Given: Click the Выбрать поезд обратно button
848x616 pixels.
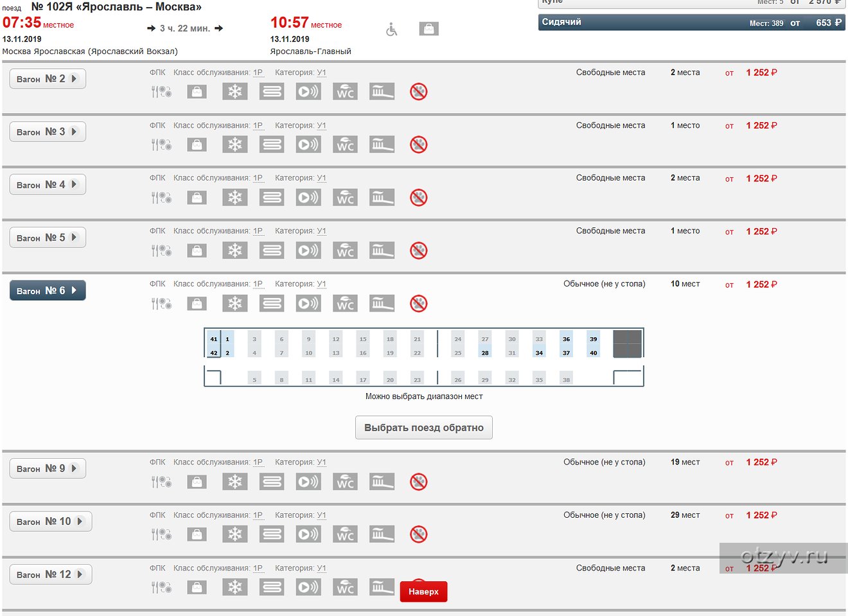Looking at the screenshot, I should coord(423,428).
